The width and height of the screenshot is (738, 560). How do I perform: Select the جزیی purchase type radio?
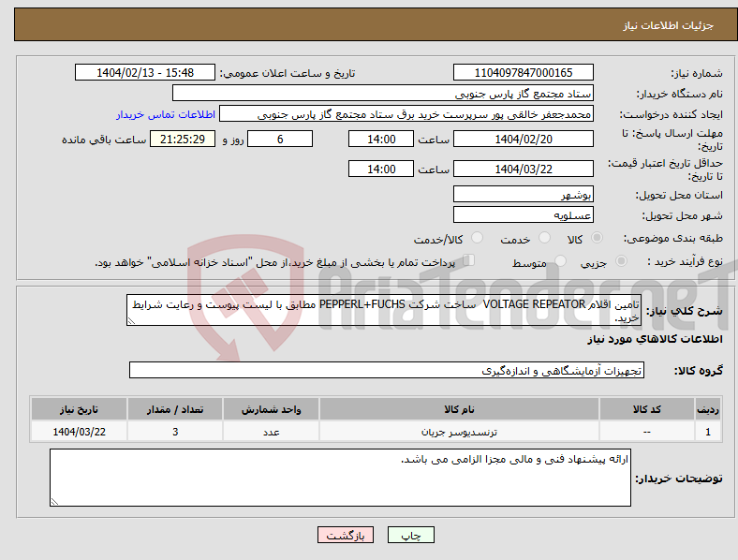[621, 260]
